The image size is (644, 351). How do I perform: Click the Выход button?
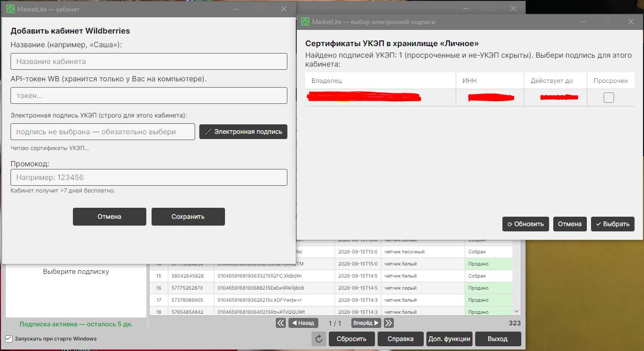pyautogui.click(x=498, y=339)
